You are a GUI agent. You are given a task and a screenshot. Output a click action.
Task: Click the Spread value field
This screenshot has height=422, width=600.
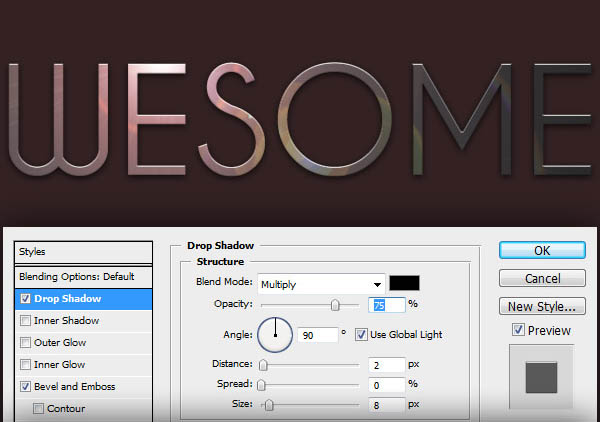pos(386,385)
